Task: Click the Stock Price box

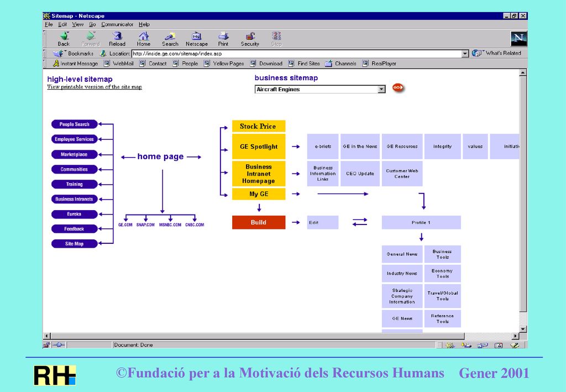Action: (259, 126)
